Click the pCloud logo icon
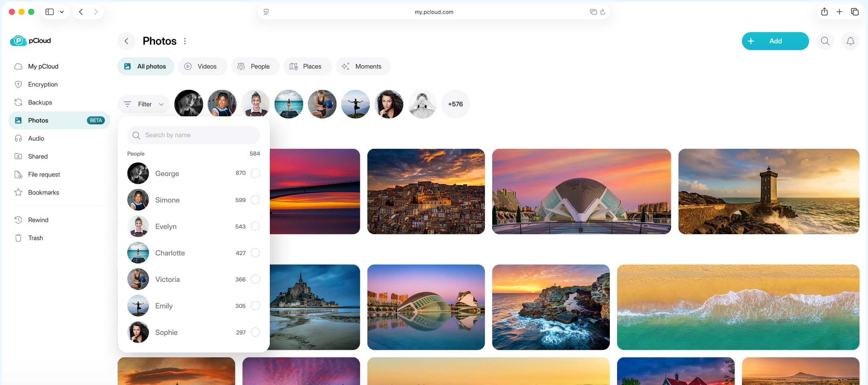 point(18,41)
